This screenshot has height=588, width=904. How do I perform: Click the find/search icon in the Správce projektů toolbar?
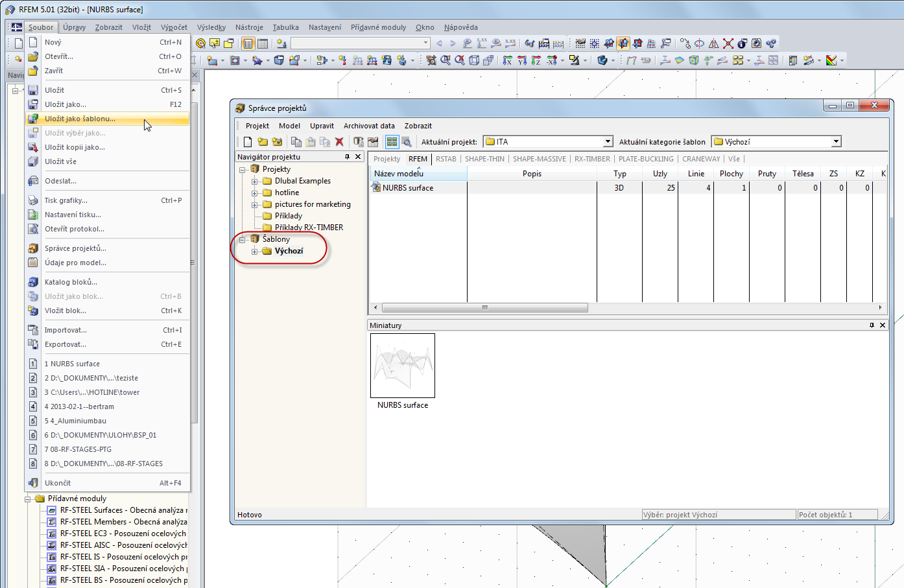(x=407, y=142)
